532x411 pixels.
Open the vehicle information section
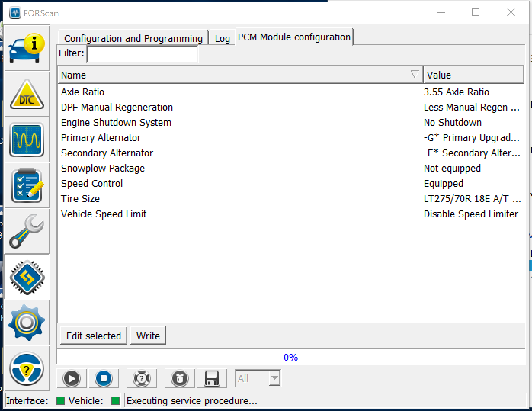(27, 48)
